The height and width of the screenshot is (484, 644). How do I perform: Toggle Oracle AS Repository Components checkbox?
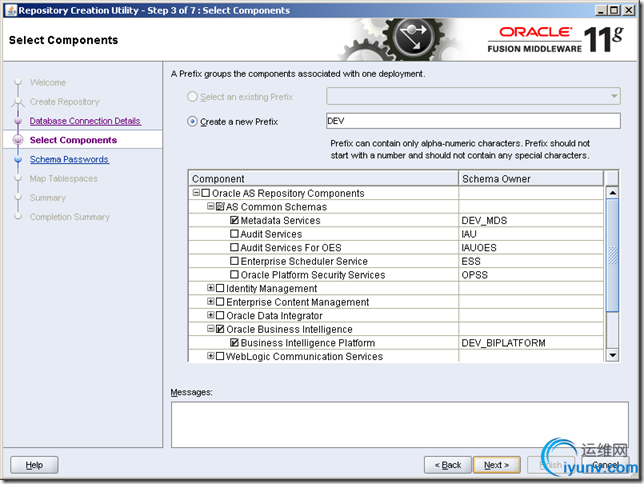[x=206, y=193]
